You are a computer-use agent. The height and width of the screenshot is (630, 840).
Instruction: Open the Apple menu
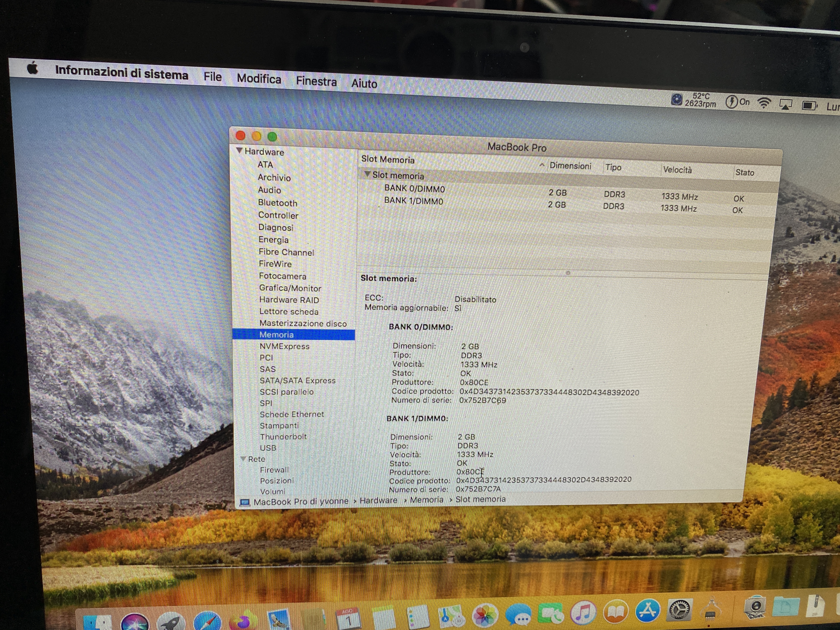click(33, 69)
